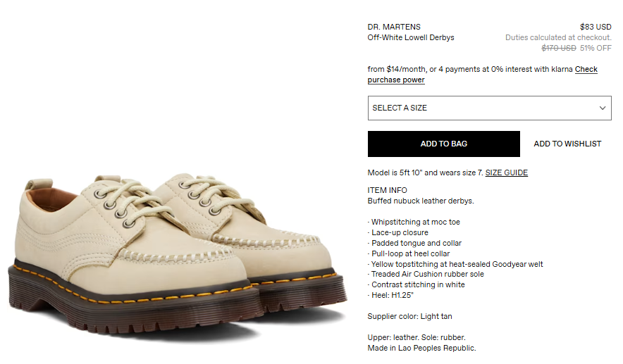623x364 pixels.
Task: Click the Supplier color: Light tan line
Action: tap(409, 316)
